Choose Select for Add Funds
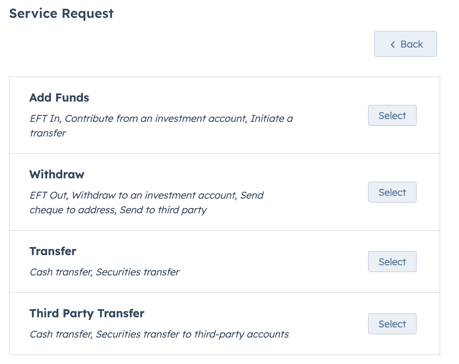Screen dimensions: 459x364 click(x=392, y=116)
